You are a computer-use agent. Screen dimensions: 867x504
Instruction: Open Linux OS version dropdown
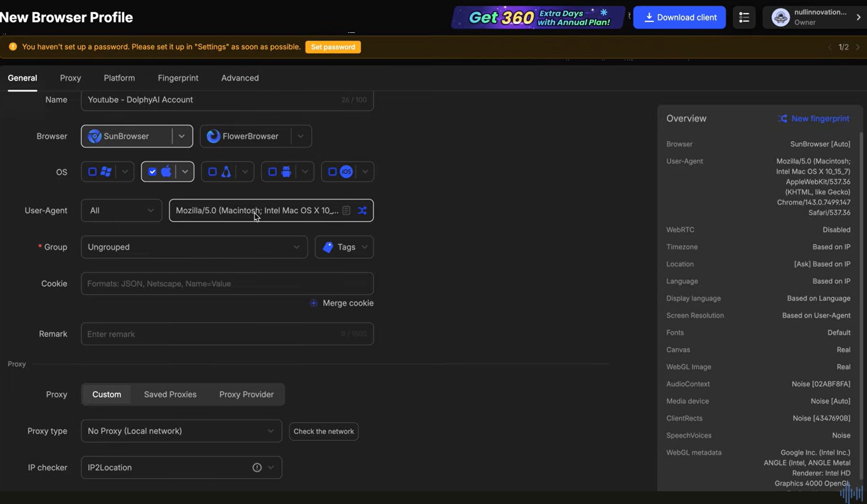click(x=245, y=172)
